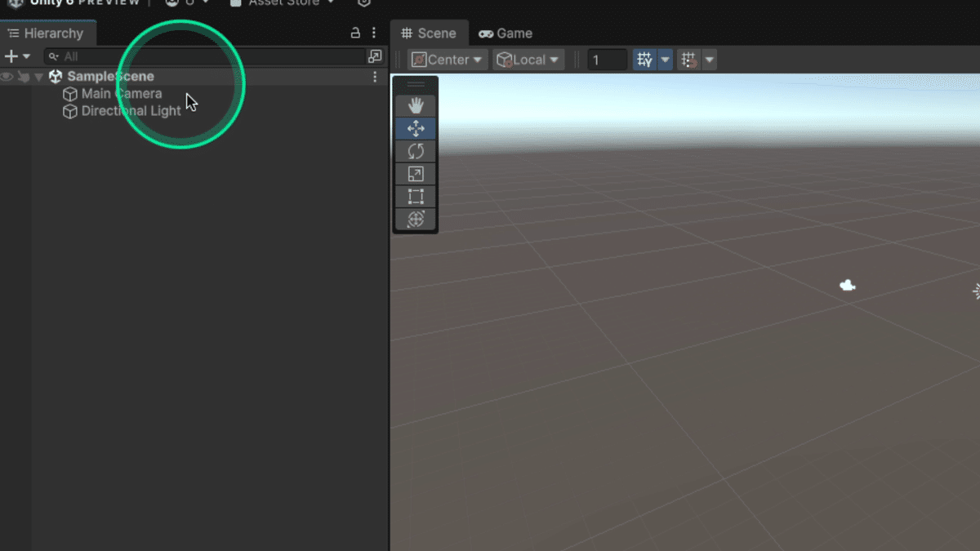Select the Rotate tool
This screenshot has width=980, height=551.
point(416,151)
